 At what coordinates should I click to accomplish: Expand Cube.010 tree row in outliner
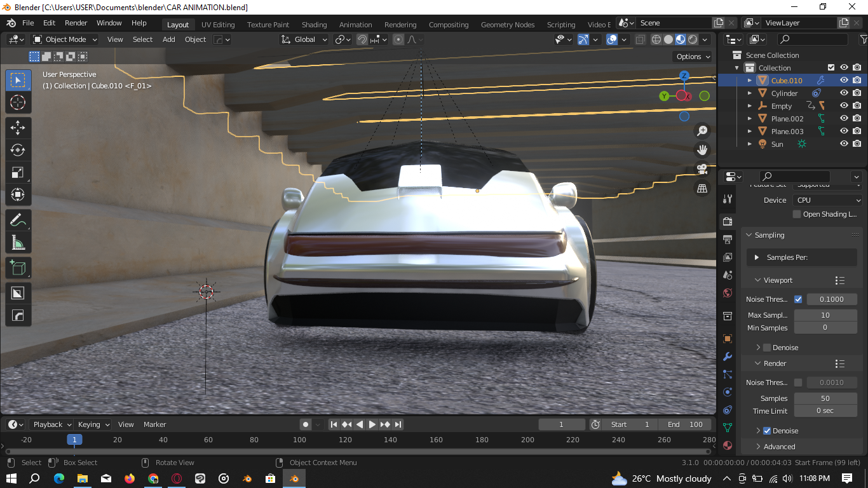749,81
